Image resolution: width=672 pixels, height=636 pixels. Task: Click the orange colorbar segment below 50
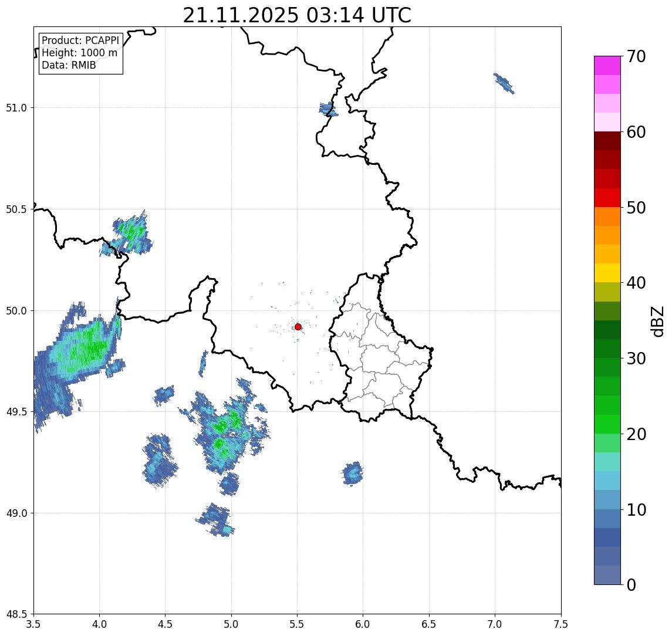point(607,216)
